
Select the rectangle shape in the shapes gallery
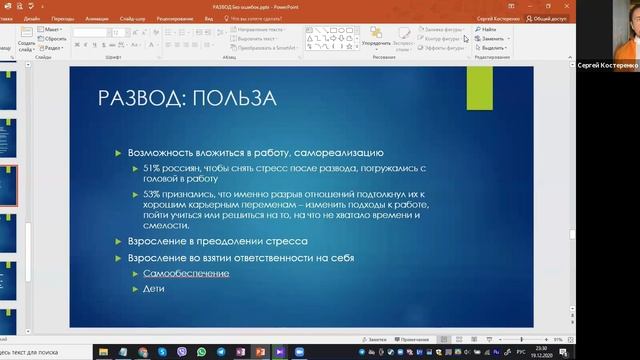click(x=333, y=30)
